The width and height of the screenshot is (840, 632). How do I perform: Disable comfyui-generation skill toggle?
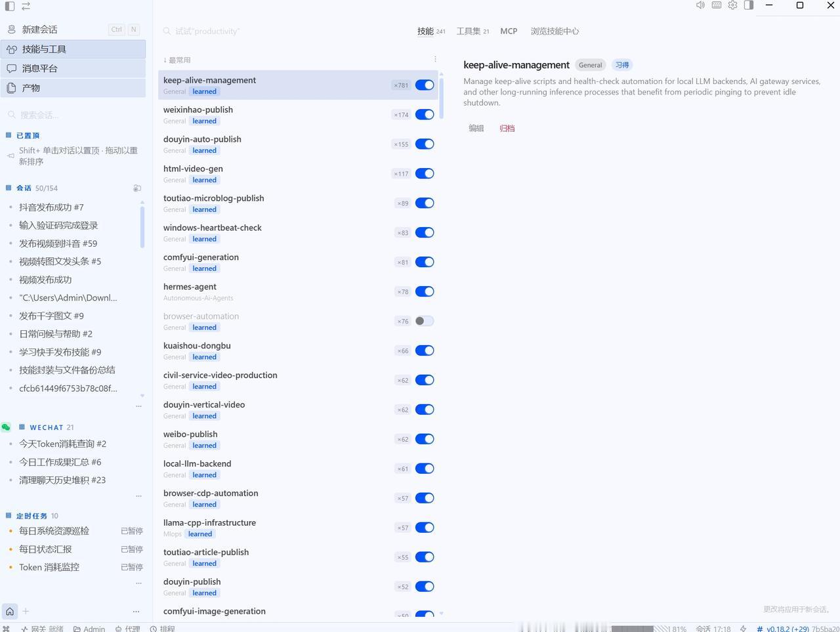[425, 263]
